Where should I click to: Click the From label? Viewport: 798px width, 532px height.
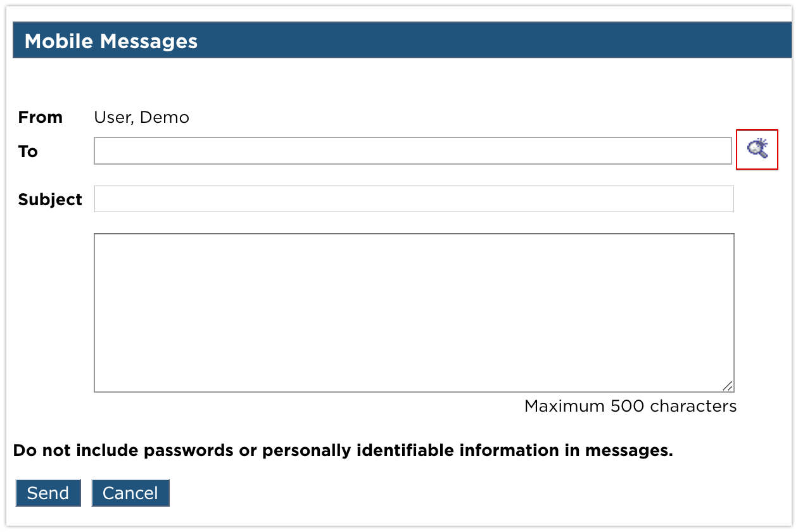41,117
